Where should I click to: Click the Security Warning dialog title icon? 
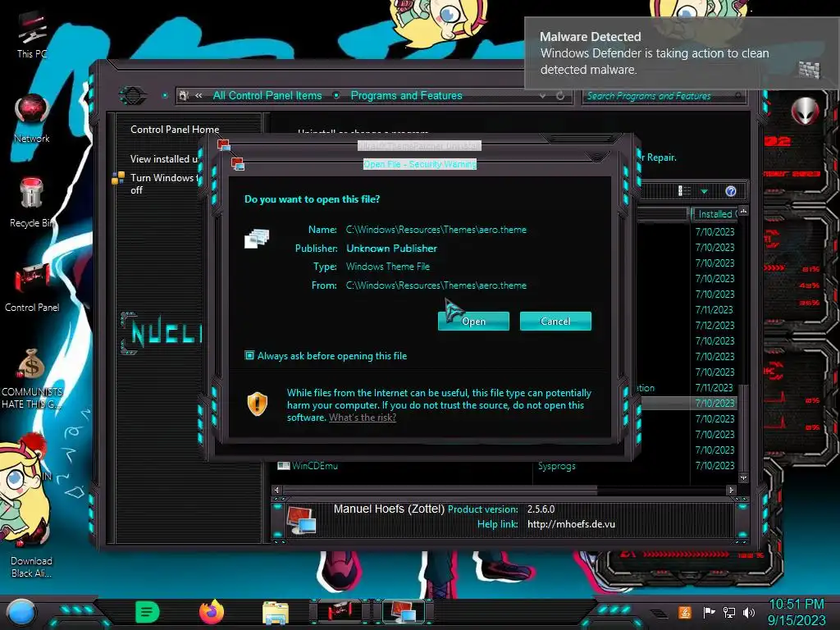click(x=237, y=163)
